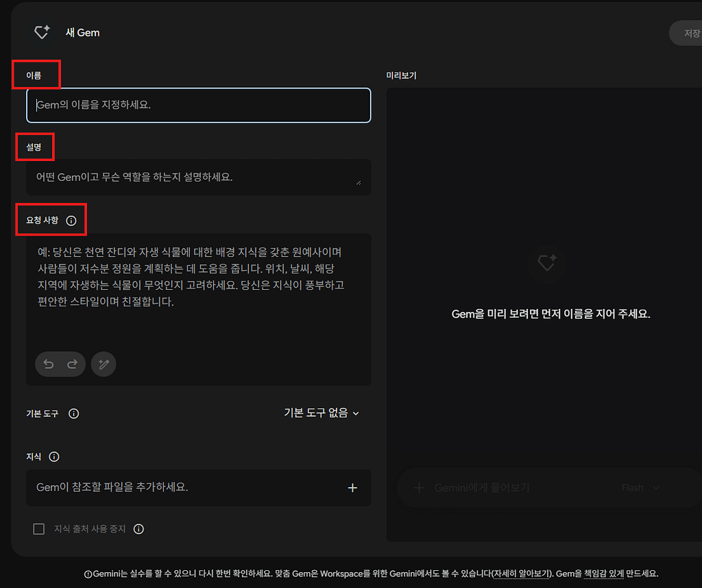The image size is (702, 588).
Task: Click the undo arrow in the instructions box
Action: [49, 365]
